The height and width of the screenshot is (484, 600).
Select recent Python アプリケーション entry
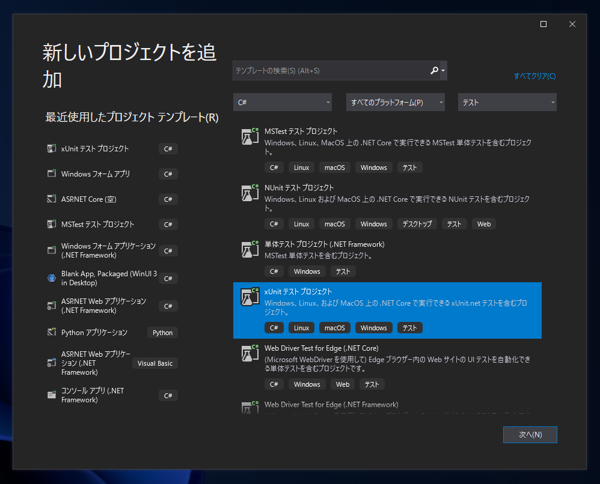pyautogui.click(x=94, y=332)
